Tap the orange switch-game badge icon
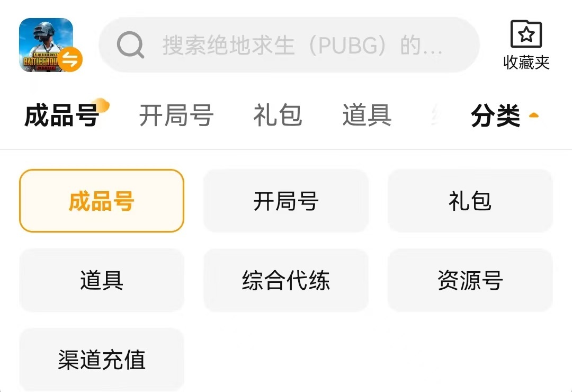The height and width of the screenshot is (392, 572). tap(70, 59)
